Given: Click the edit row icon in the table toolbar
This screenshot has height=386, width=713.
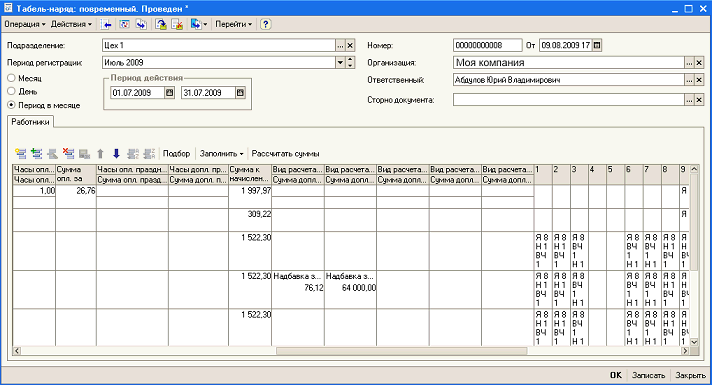Looking at the screenshot, I should tap(53, 154).
